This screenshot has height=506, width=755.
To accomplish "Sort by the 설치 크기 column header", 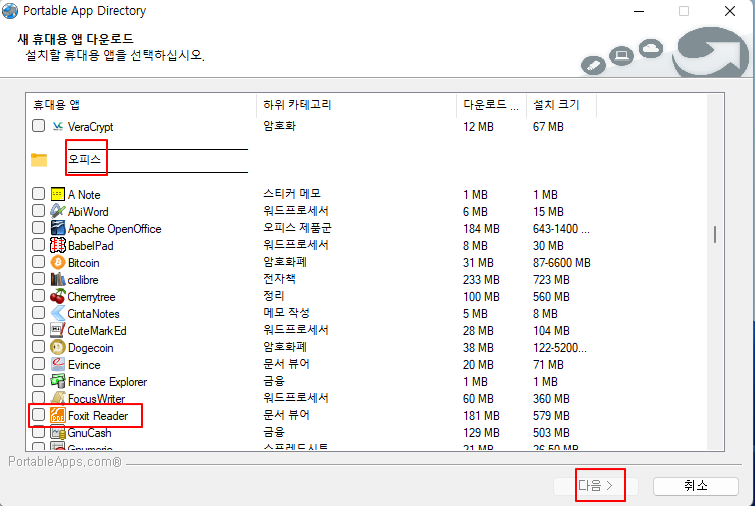I will click(561, 105).
